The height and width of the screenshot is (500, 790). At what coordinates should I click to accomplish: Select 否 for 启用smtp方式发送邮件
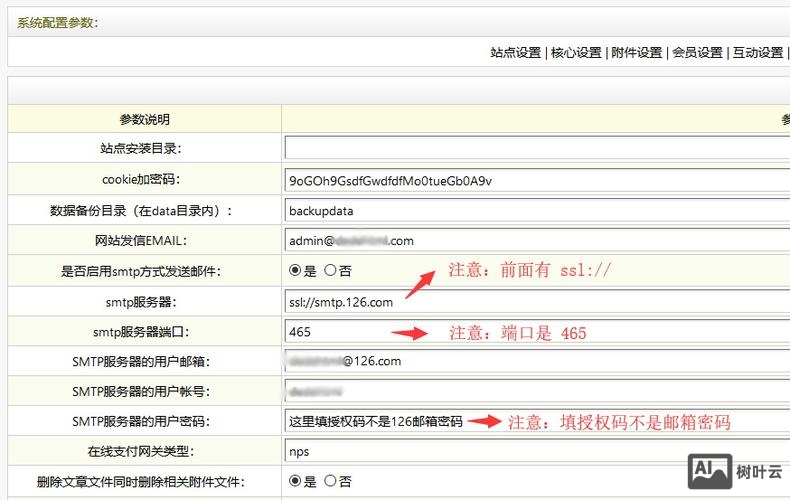click(330, 271)
